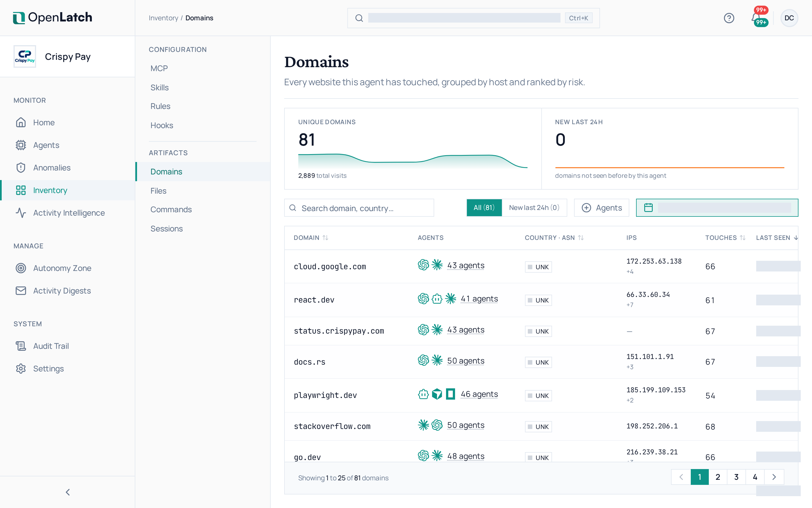Open the Agents page in sidebar
812x508 pixels.
67,145
